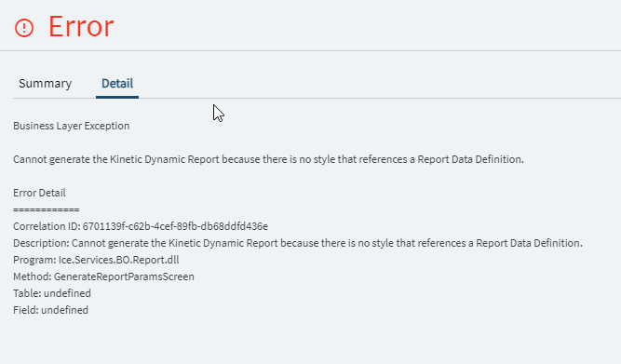Click the Error Detail heading
The width and height of the screenshot is (621, 364).
click(39, 193)
